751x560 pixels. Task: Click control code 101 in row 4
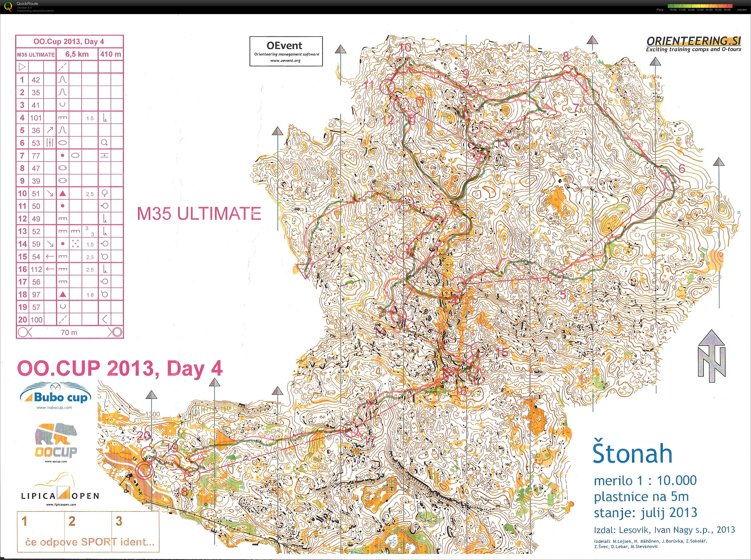pos(36,118)
